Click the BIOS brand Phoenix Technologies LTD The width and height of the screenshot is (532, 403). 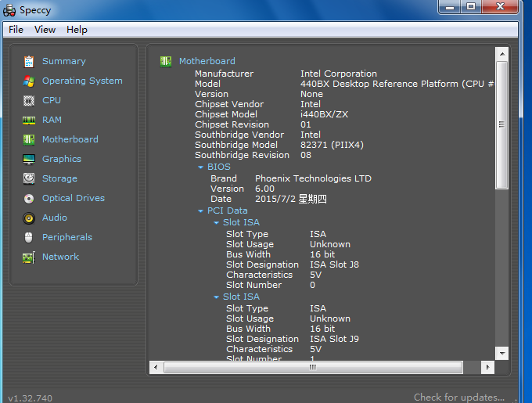[x=313, y=178]
